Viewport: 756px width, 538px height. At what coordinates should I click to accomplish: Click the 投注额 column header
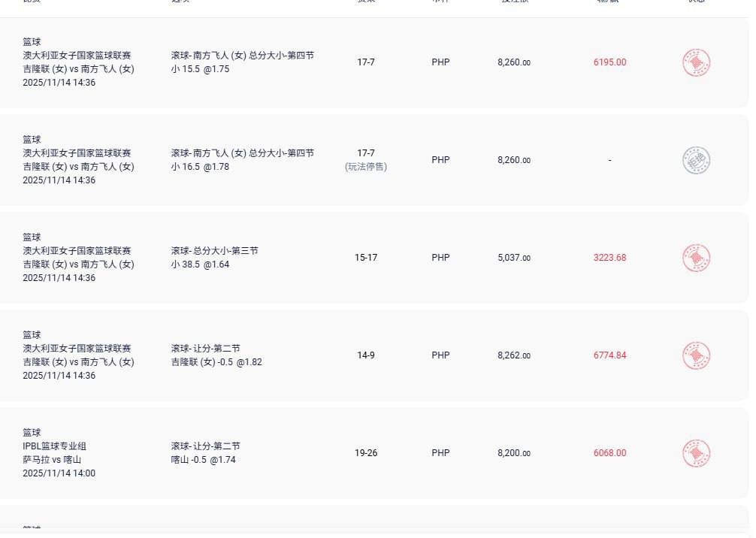(x=513, y=3)
